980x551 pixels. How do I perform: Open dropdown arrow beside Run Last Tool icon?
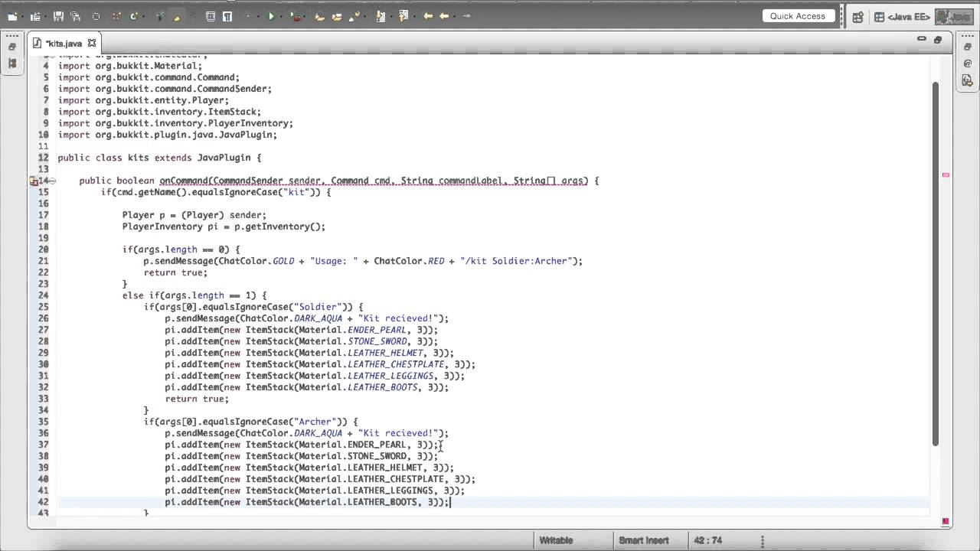coord(304,17)
